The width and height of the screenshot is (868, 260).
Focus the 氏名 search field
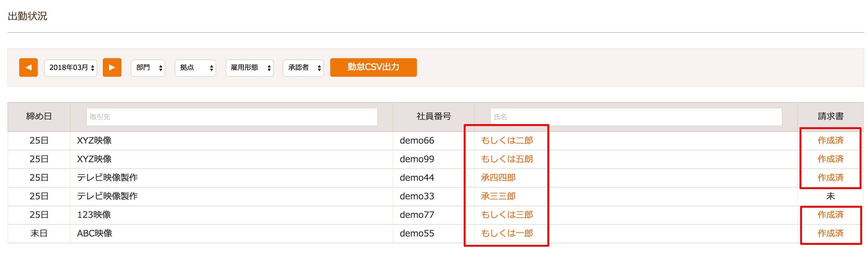pos(636,117)
